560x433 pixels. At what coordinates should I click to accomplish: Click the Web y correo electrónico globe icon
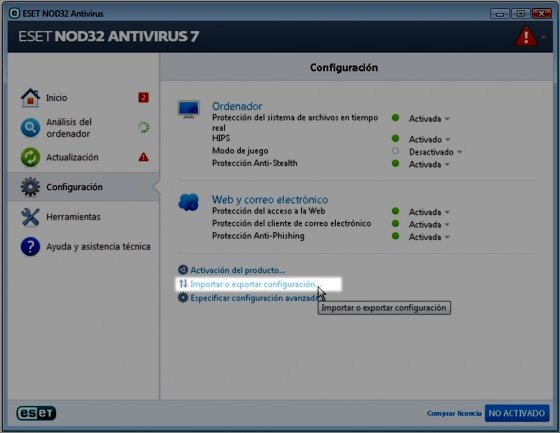pyautogui.click(x=189, y=202)
